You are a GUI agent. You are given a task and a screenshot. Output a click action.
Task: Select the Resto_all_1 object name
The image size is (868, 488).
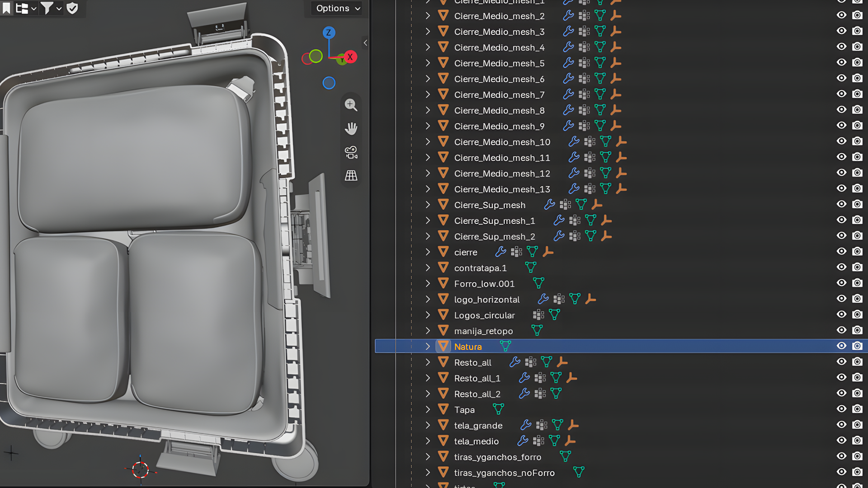[x=477, y=378]
